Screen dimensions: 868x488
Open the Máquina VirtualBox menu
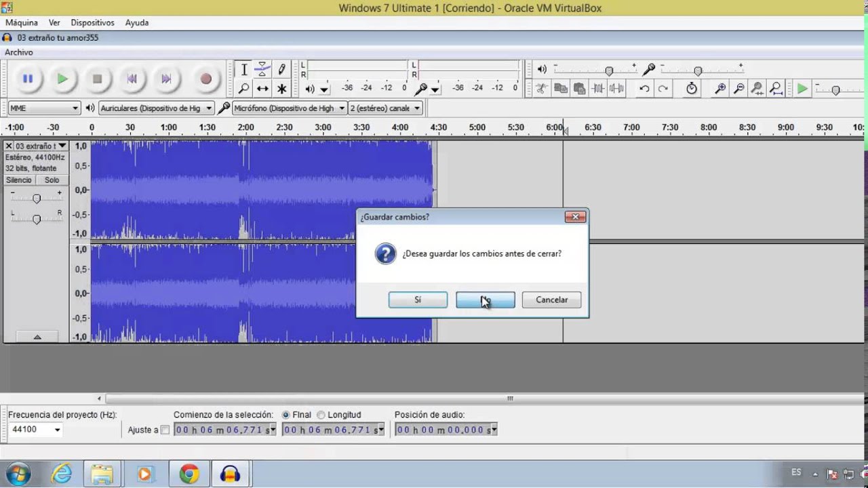click(22, 22)
